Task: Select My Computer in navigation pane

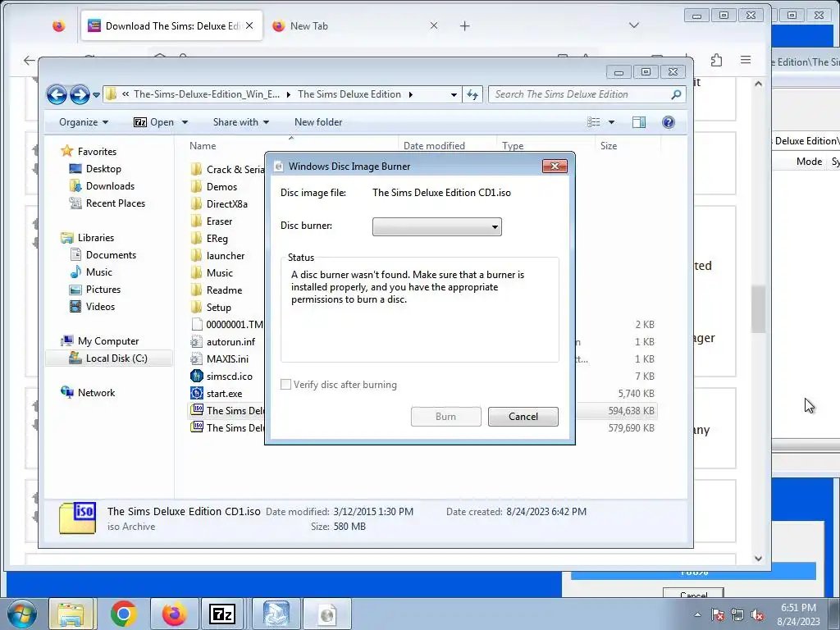Action: (x=107, y=341)
